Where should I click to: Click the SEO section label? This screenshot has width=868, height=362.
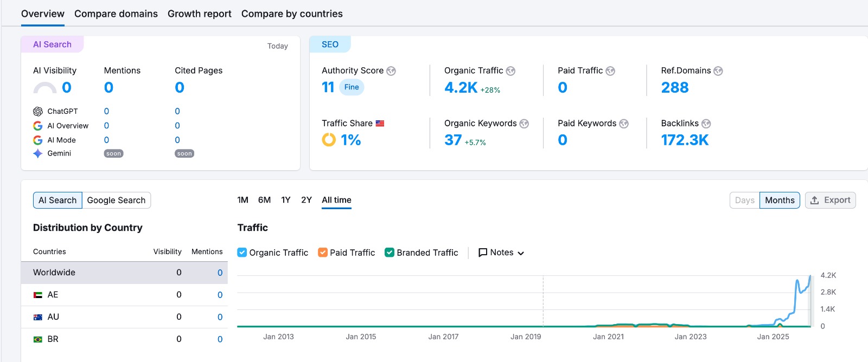330,44
